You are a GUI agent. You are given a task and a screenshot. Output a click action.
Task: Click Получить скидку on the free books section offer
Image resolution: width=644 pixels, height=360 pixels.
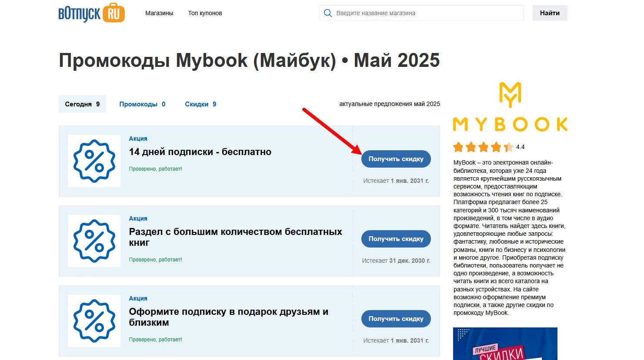(x=395, y=238)
